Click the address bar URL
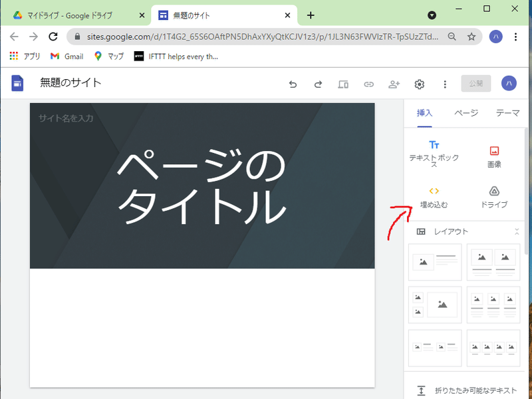Screen dimensions: 532x399 pos(262,37)
